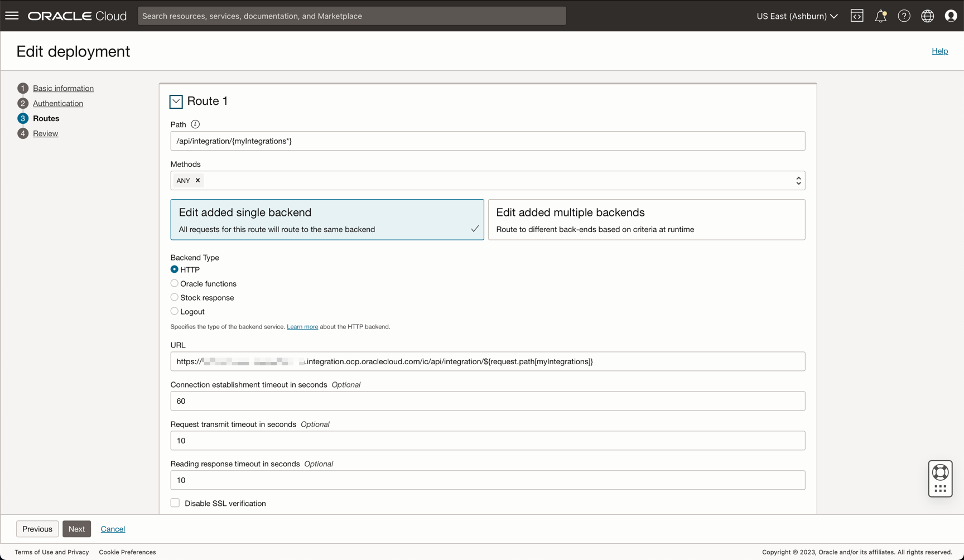Go to the Authentication step
Screen dimensions: 964x560
pyautogui.click(x=57, y=103)
